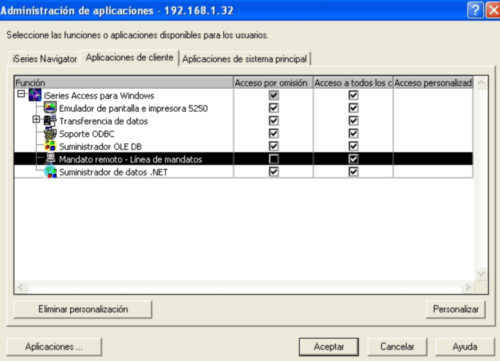
Task: Uncheck default access for Soporte ODBC
Action: (274, 133)
